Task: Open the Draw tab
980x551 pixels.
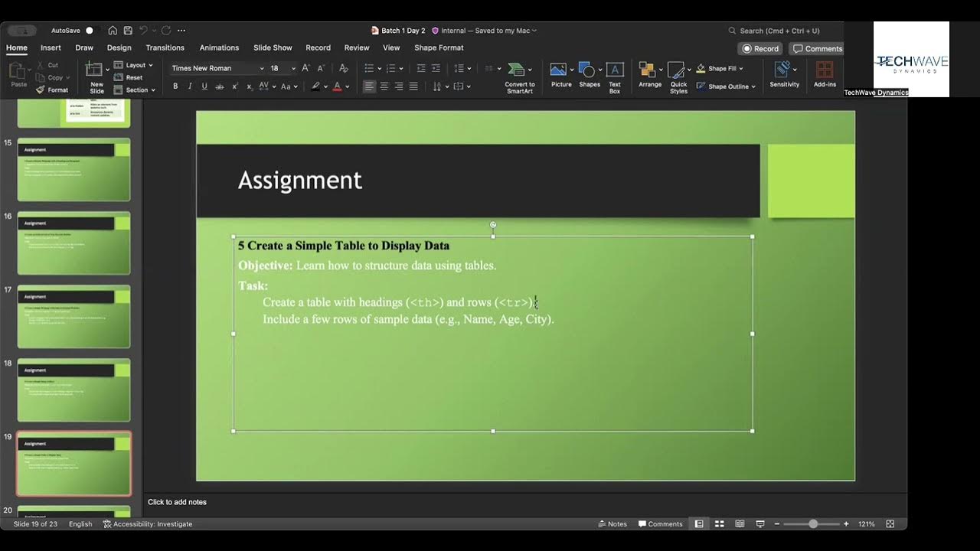Action: click(84, 47)
